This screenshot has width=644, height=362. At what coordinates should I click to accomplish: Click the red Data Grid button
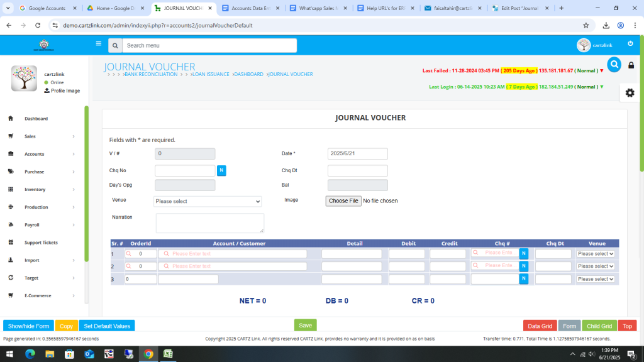pyautogui.click(x=540, y=326)
